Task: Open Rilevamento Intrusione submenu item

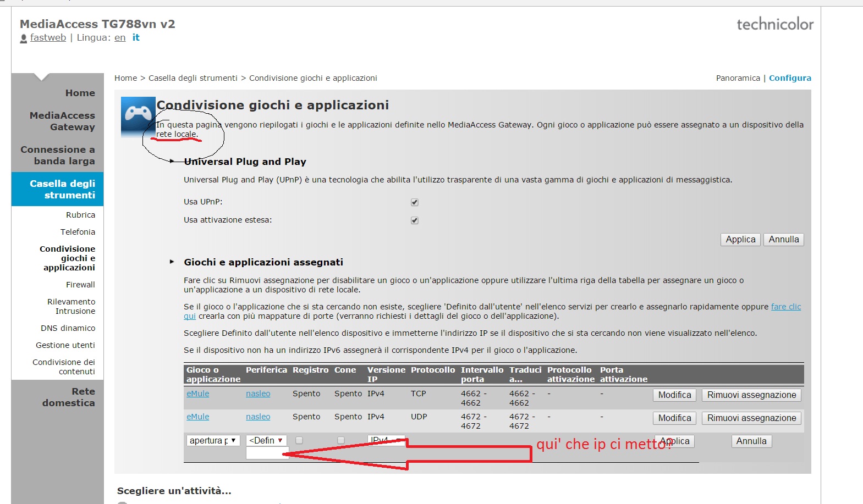Action: click(71, 306)
